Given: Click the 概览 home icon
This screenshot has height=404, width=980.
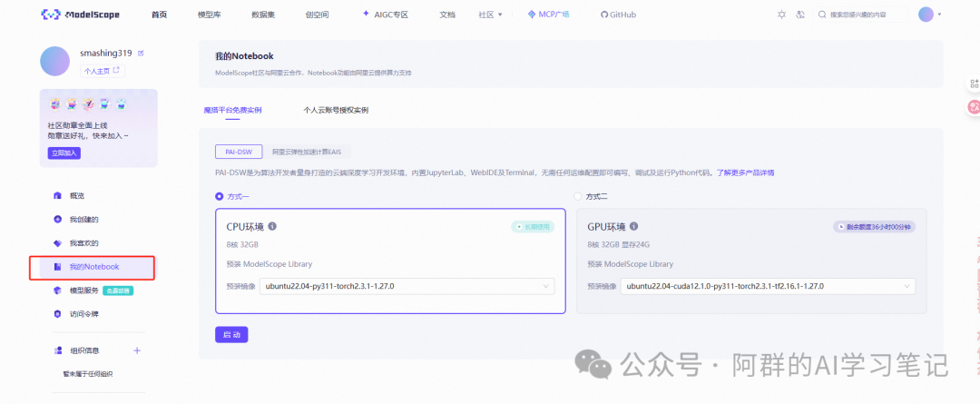Looking at the screenshot, I should [57, 196].
